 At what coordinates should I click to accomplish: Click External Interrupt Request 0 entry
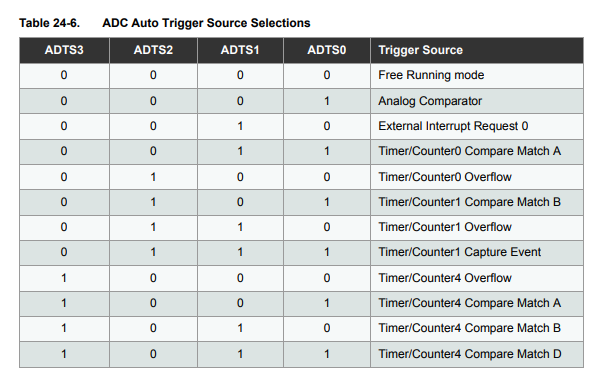click(453, 126)
